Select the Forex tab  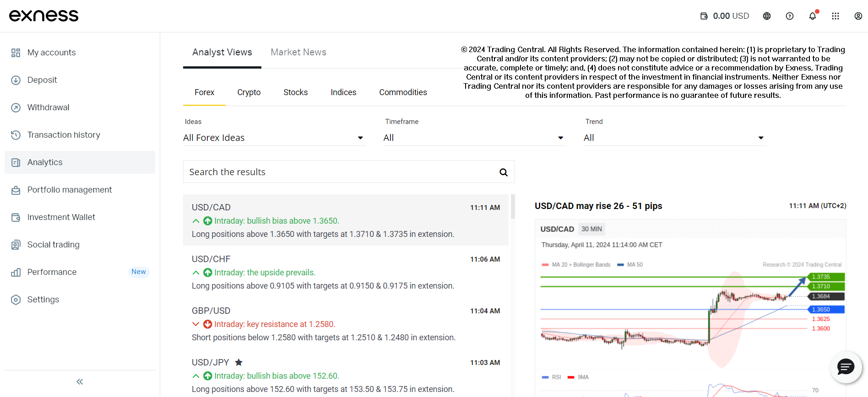tap(204, 92)
